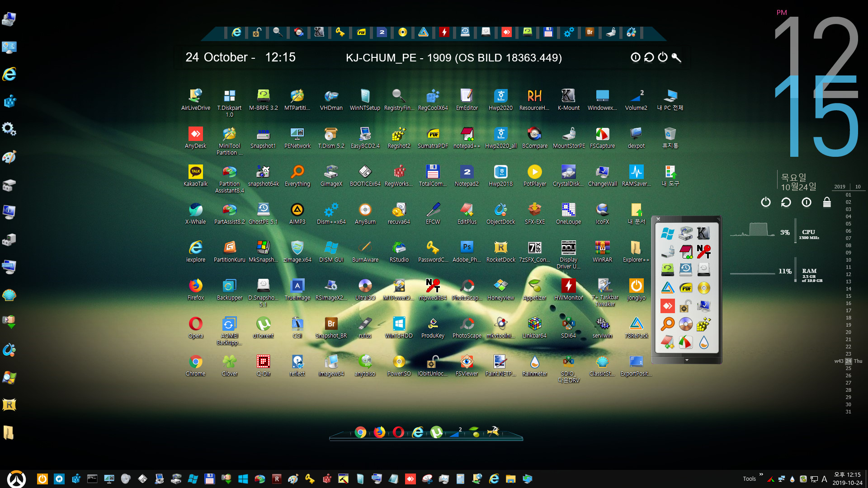Open Rainmeter desktop icon
868x488 pixels.
(534, 365)
